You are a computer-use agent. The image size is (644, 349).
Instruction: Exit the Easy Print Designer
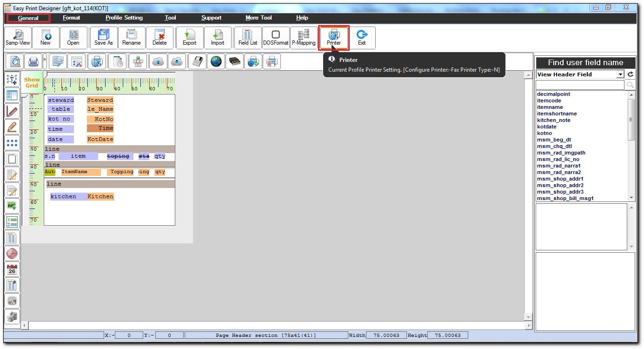[x=362, y=38]
